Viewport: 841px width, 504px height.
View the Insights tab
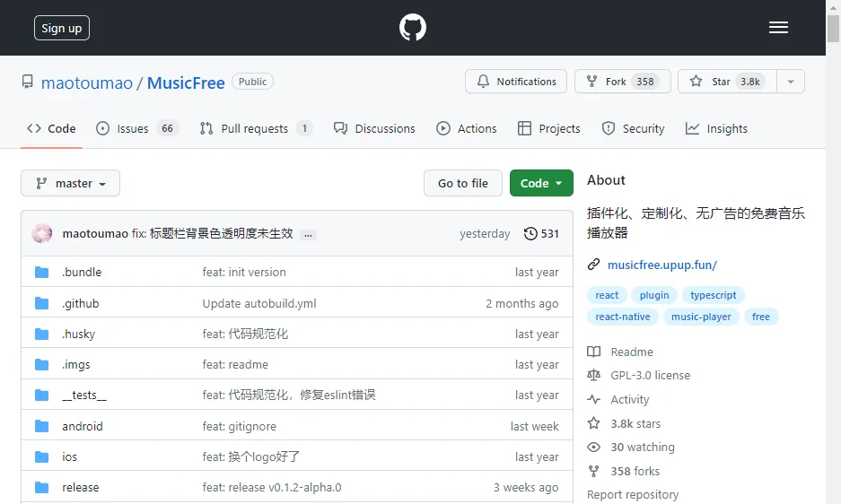[x=716, y=128]
